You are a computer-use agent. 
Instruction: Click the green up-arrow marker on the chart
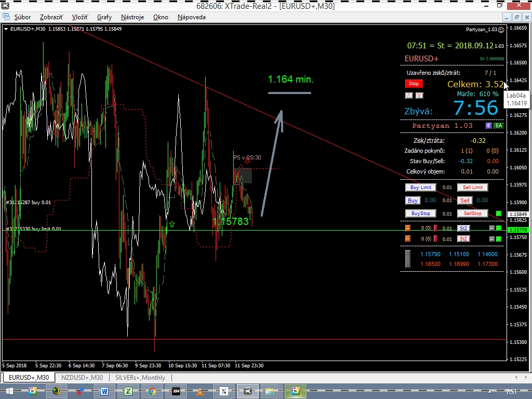click(x=172, y=224)
